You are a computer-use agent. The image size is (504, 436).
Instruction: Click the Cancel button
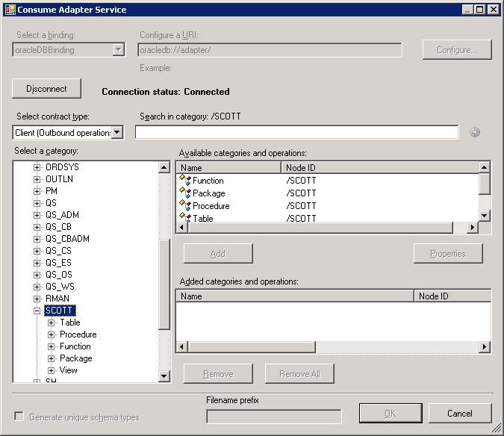[460, 413]
